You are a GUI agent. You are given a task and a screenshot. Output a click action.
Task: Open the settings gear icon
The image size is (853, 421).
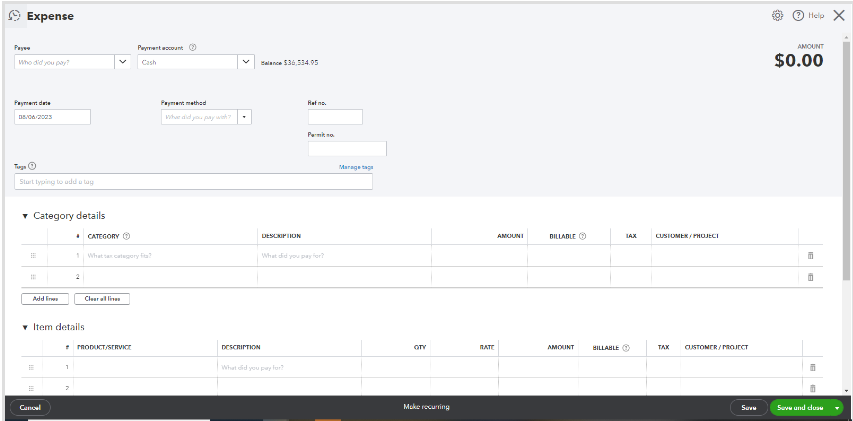click(777, 16)
